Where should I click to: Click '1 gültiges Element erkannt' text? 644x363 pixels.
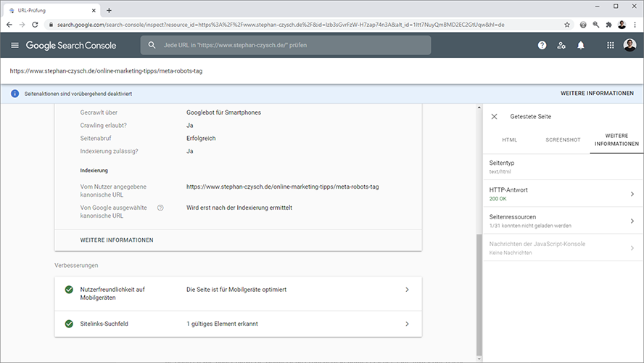(222, 324)
